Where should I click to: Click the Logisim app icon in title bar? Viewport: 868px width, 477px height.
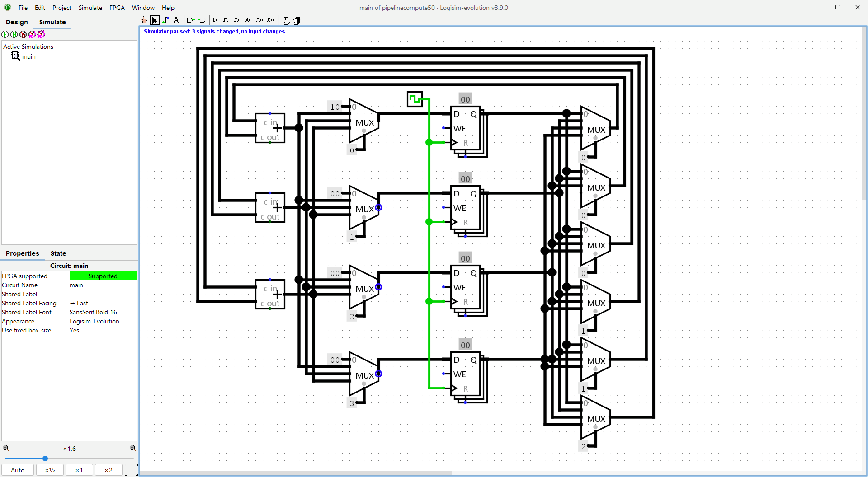tap(8, 7)
